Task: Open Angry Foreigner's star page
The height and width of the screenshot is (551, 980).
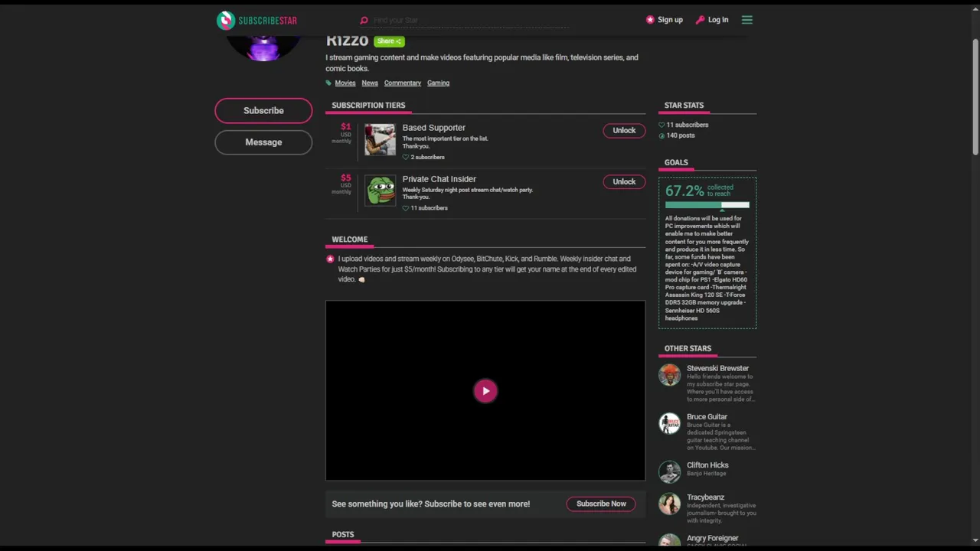Action: point(712,538)
